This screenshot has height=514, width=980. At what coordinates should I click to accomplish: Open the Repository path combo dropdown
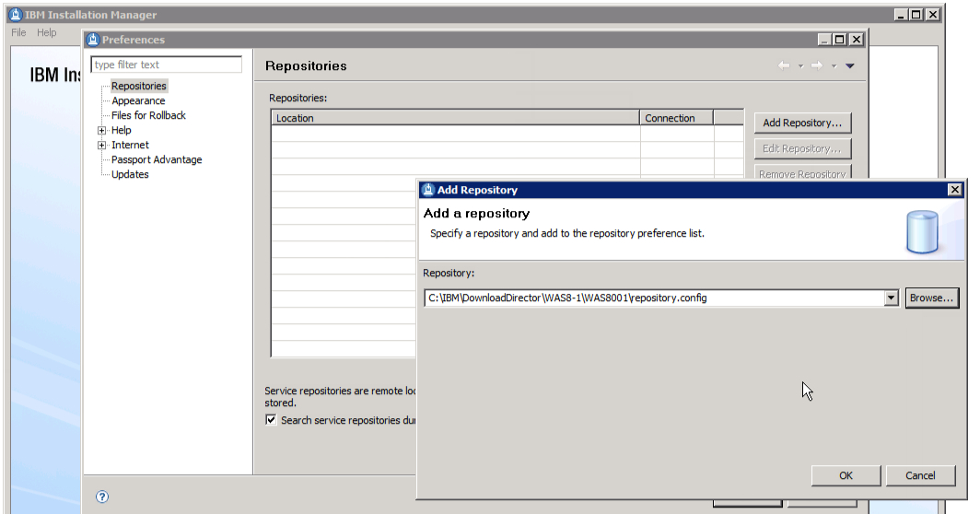892,298
